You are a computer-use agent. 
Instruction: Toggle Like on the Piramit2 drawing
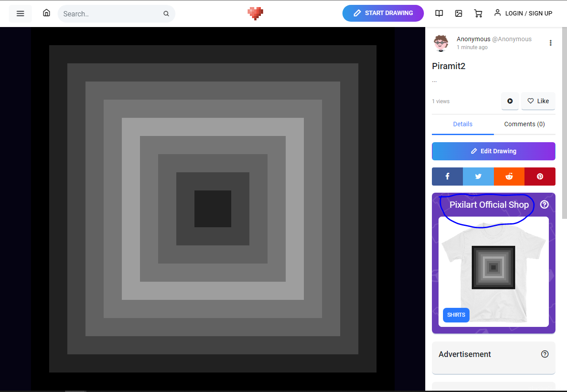coord(538,101)
